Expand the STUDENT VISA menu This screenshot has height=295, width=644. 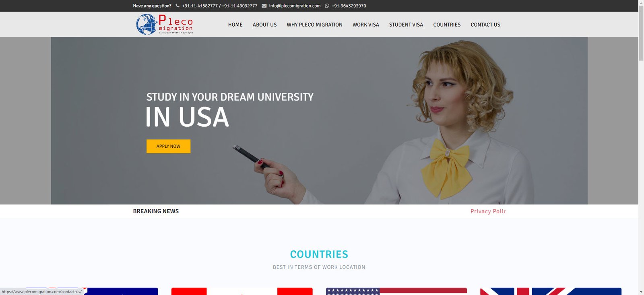pos(406,25)
